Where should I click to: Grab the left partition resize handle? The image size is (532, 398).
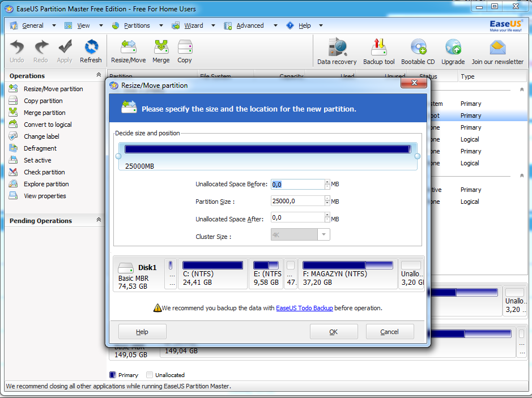coord(118,156)
